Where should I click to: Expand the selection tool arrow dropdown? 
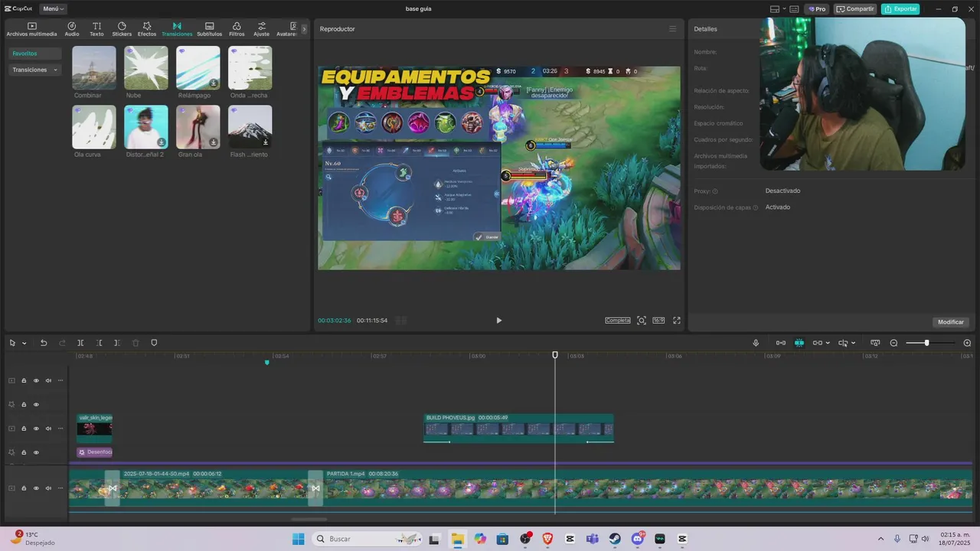(24, 344)
